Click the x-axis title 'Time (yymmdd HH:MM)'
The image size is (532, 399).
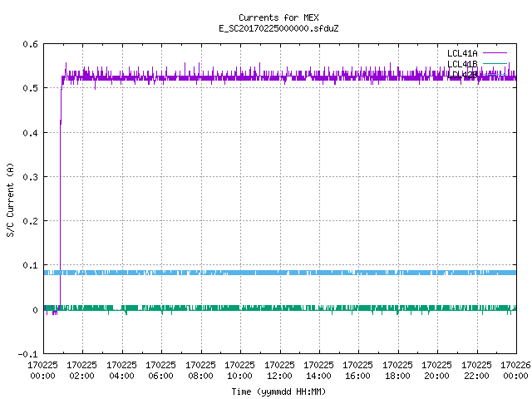coord(278,392)
